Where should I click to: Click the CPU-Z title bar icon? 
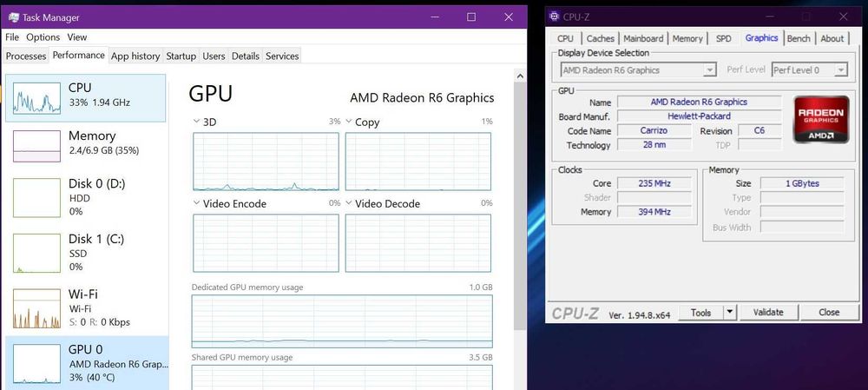coord(554,17)
